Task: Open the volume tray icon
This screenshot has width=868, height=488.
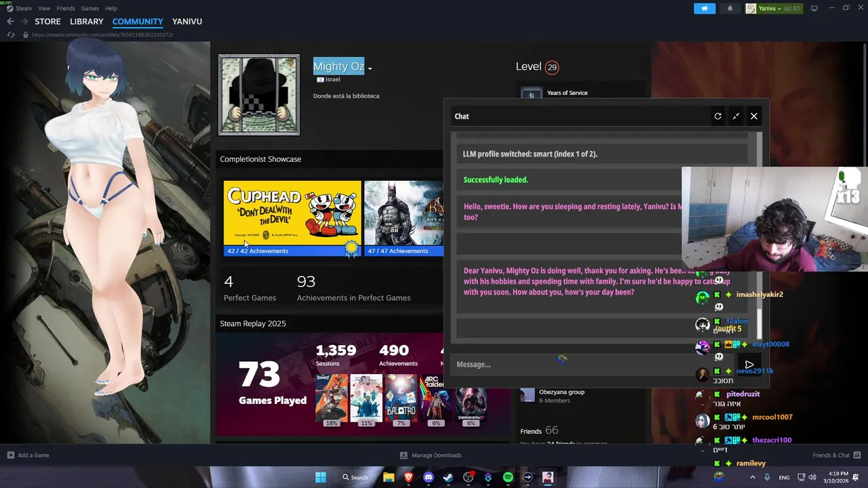Action: (813, 477)
